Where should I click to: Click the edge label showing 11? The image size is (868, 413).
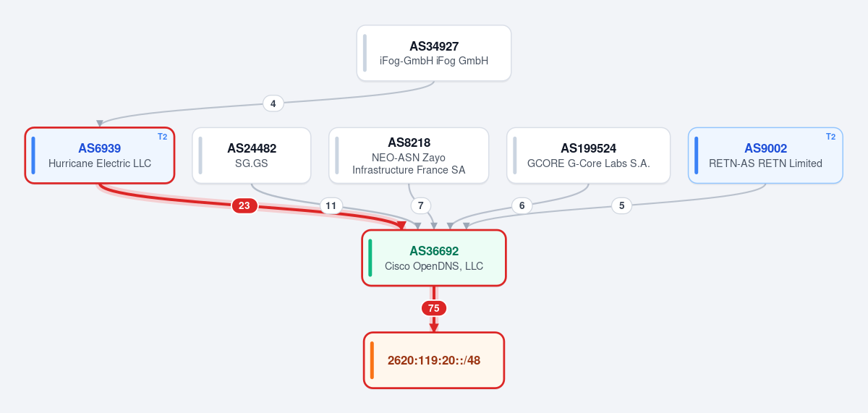pos(331,206)
